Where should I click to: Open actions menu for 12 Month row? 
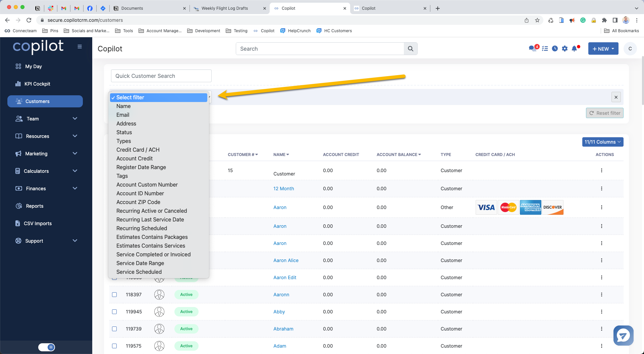pyautogui.click(x=601, y=189)
